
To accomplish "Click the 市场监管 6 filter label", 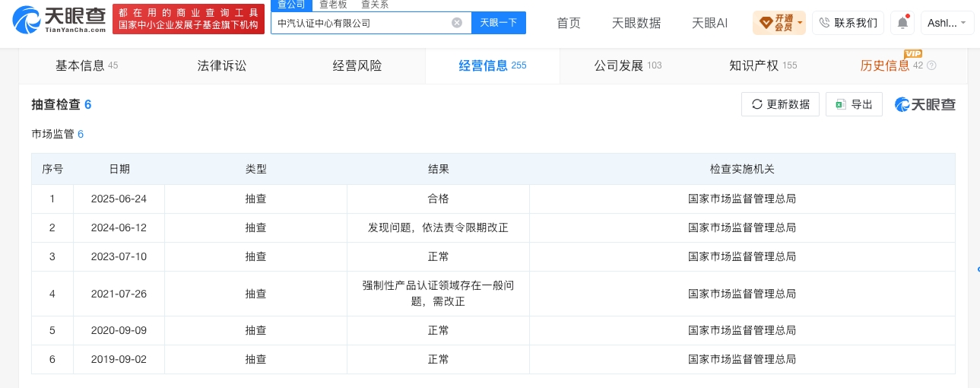I will click(x=58, y=134).
